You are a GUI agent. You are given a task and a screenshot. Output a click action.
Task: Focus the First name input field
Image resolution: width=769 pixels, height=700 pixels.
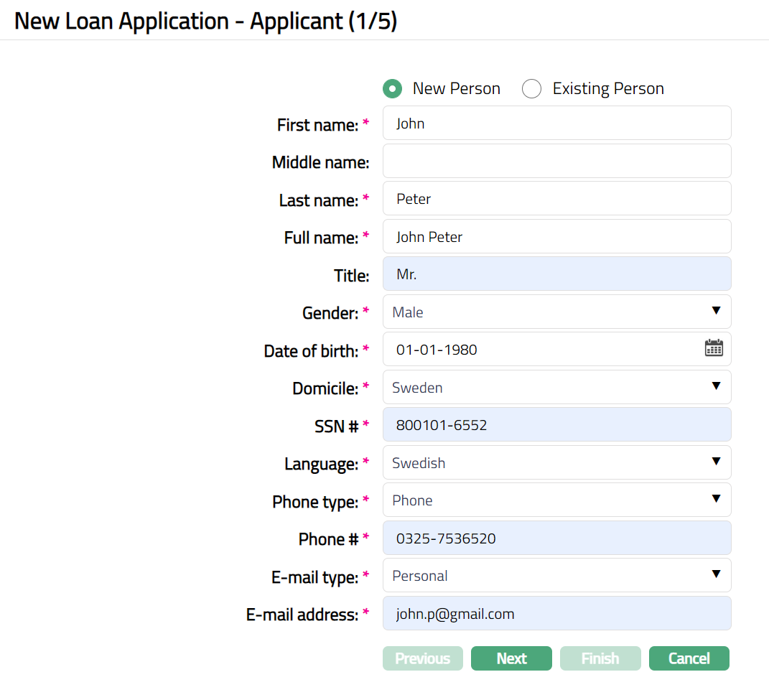click(x=556, y=123)
